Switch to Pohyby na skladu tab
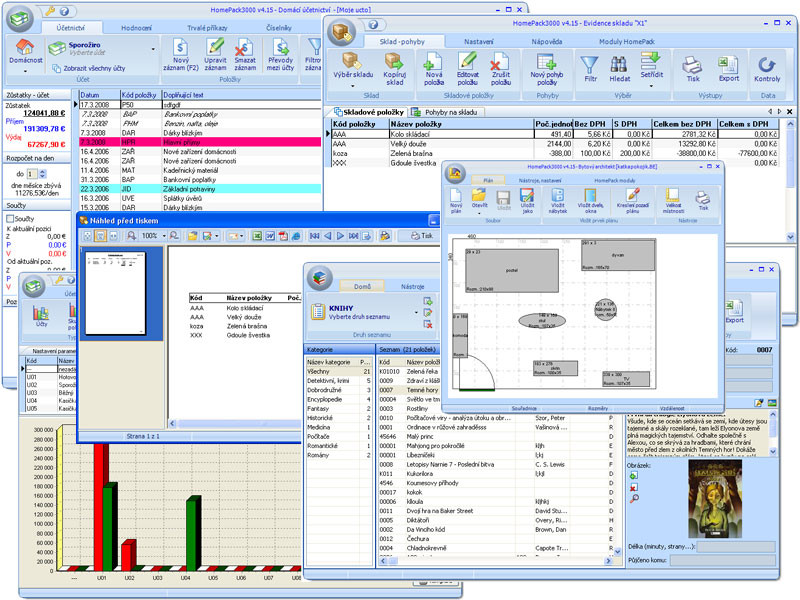800x600 pixels. coord(446,112)
